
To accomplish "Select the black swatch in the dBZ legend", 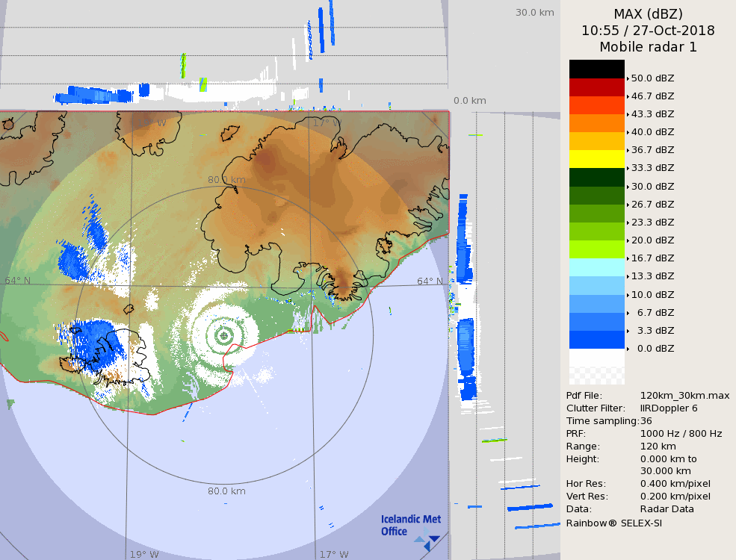I will [596, 69].
